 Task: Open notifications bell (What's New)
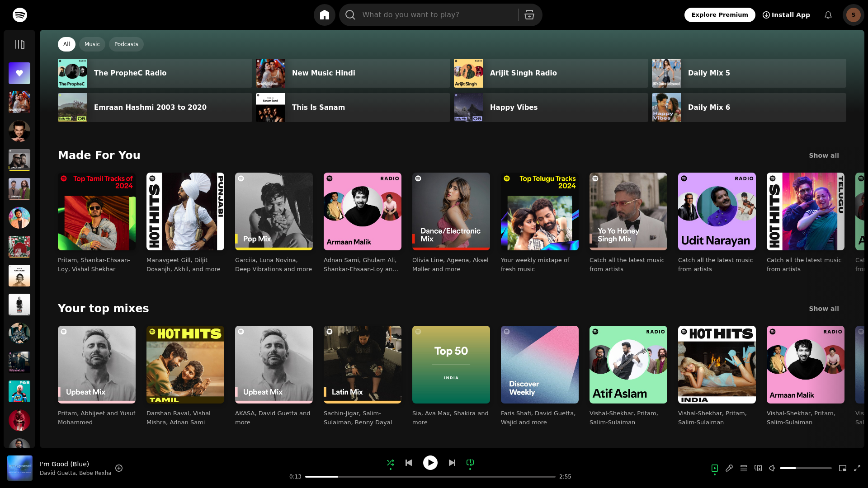click(828, 15)
